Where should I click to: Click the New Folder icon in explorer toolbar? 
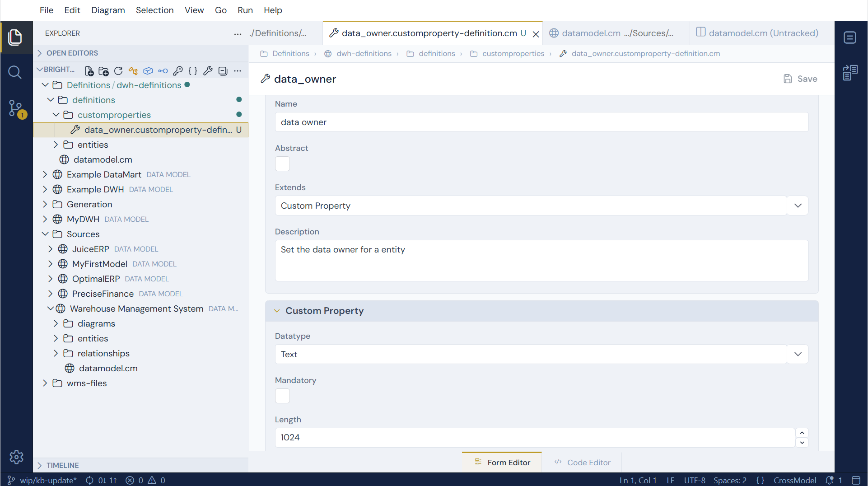click(103, 71)
